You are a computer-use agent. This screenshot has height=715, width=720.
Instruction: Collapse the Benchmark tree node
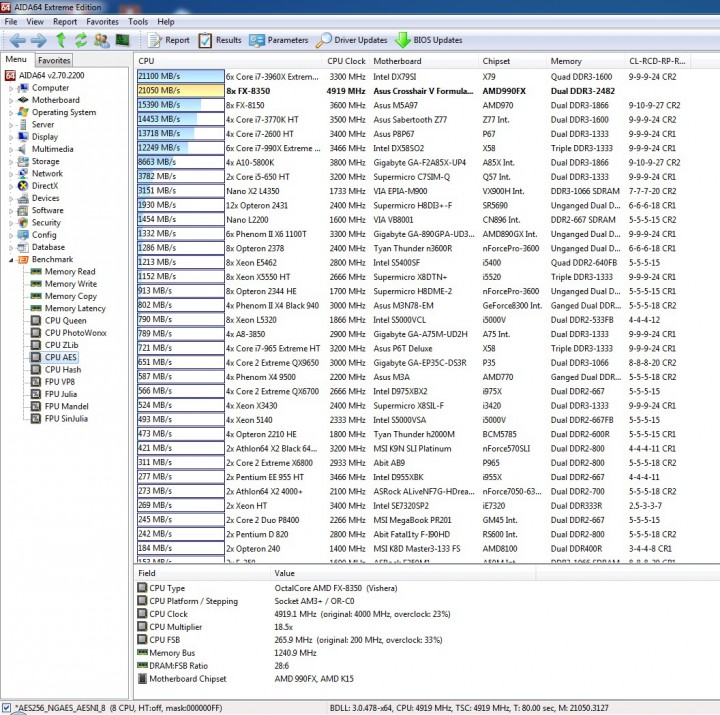[11, 260]
